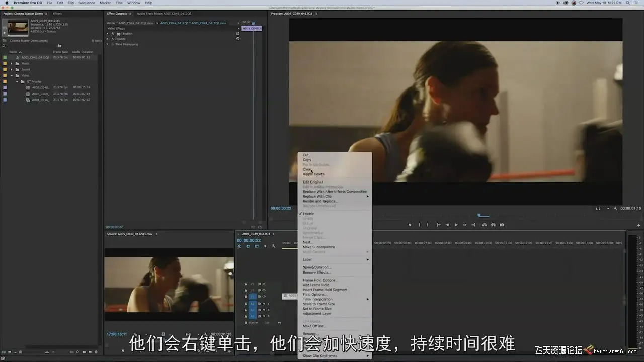The height and width of the screenshot is (362, 644).
Task: Click the Lift button in Program monitor
Action: tap(484, 225)
